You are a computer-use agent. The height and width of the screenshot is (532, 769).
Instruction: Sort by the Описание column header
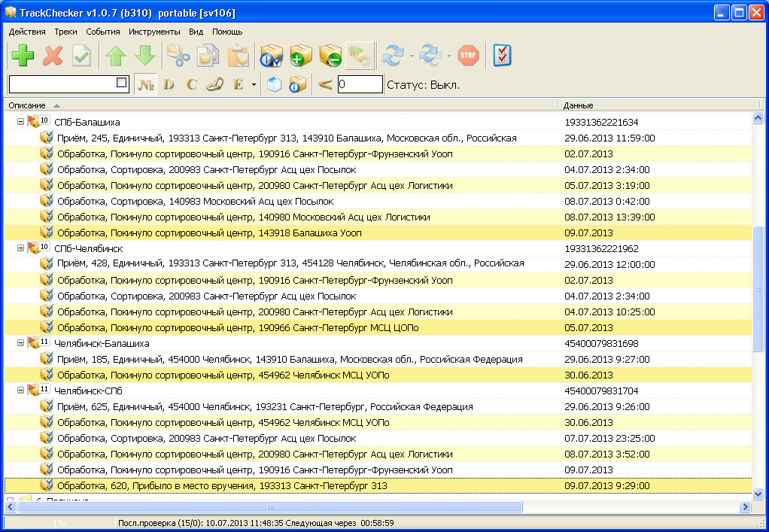[27, 105]
